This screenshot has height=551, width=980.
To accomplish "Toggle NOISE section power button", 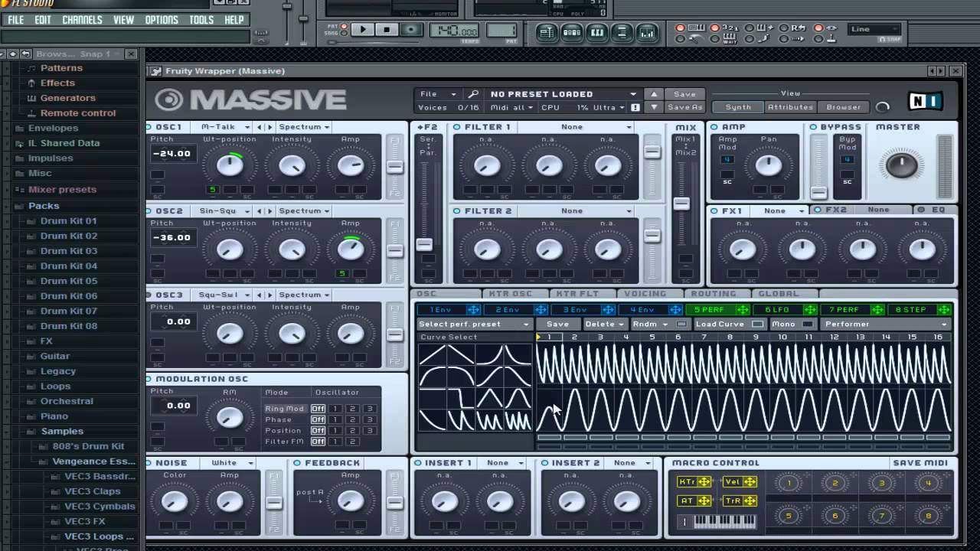I will point(149,463).
